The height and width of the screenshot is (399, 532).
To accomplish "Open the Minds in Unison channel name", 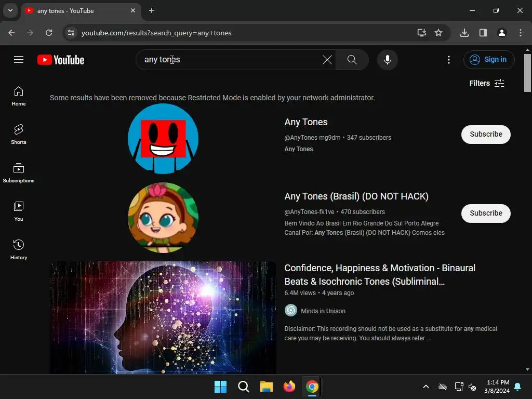I will coord(323,311).
